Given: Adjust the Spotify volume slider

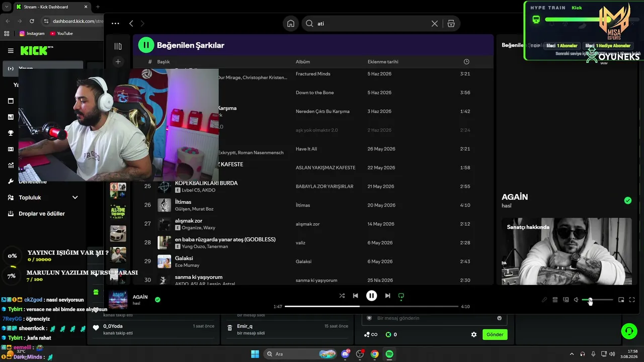Looking at the screenshot, I should pos(598,300).
